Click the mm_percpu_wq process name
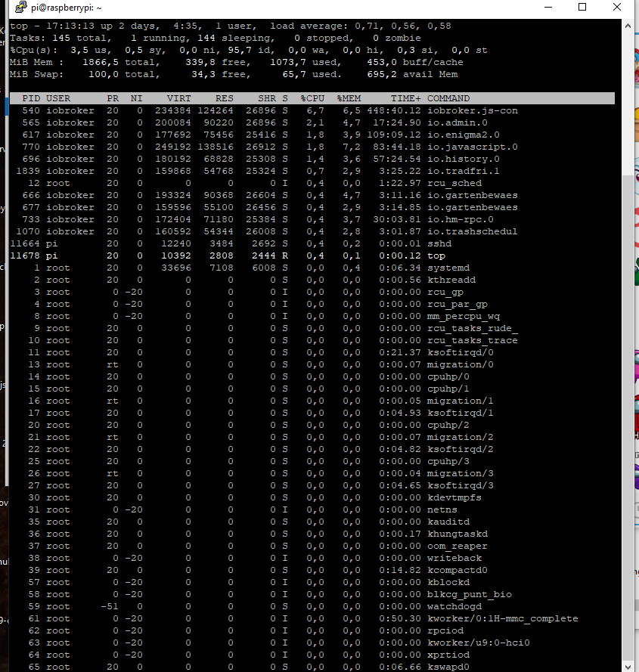639x672 pixels. pos(464,316)
